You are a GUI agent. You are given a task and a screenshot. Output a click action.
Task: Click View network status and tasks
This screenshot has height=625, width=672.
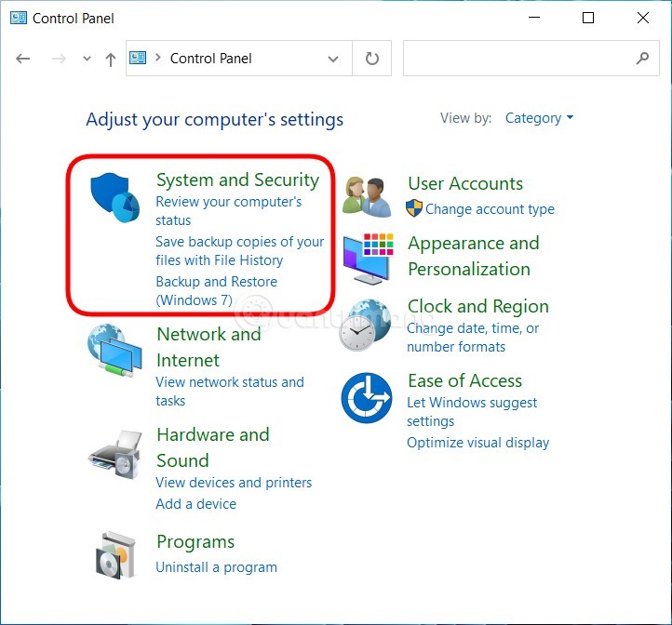230,392
